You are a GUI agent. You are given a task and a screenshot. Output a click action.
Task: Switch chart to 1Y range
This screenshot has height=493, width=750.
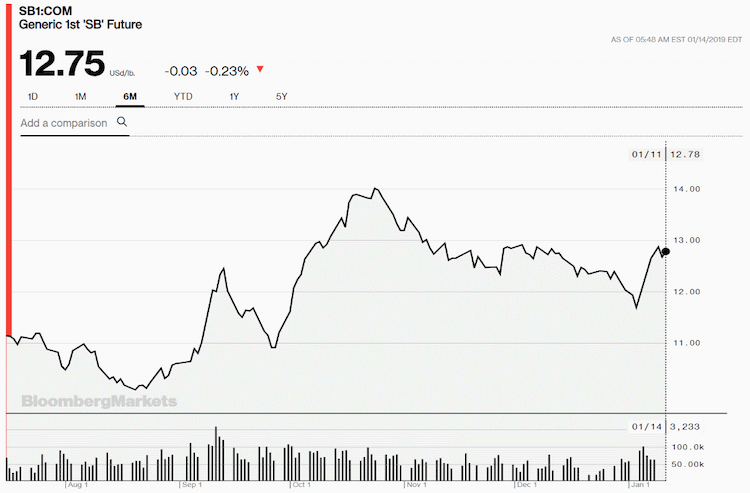[x=234, y=97]
